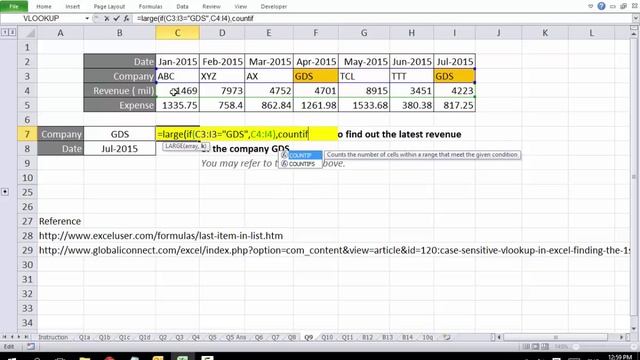
Task: Expand grouped rows with plus button
Action: click(x=5, y=191)
